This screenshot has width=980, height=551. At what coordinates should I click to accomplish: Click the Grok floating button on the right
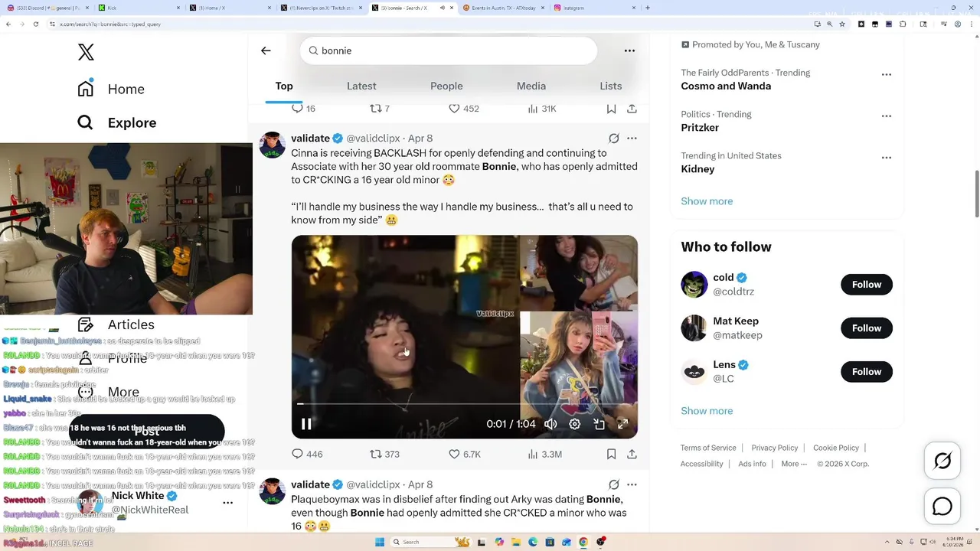click(942, 461)
